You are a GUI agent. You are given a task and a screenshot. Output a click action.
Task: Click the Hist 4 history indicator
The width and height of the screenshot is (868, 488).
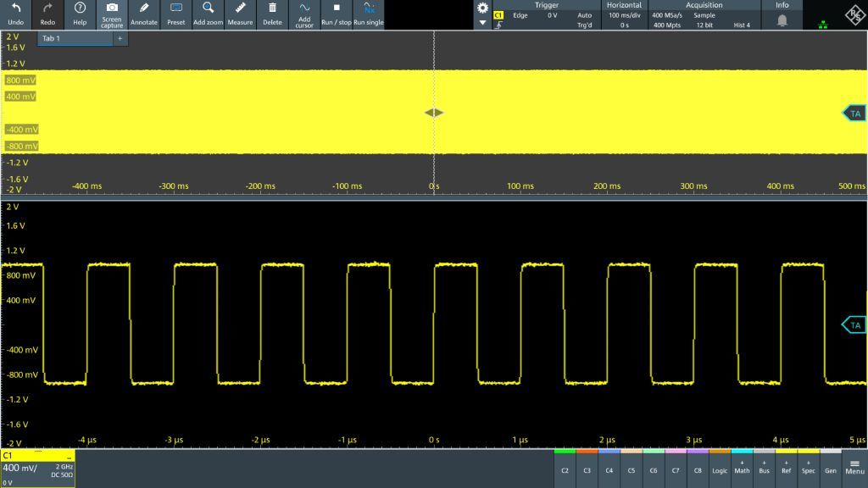(742, 25)
